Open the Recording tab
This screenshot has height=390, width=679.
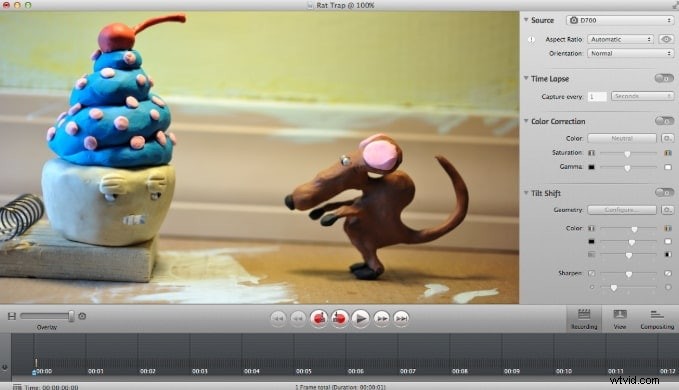point(584,319)
